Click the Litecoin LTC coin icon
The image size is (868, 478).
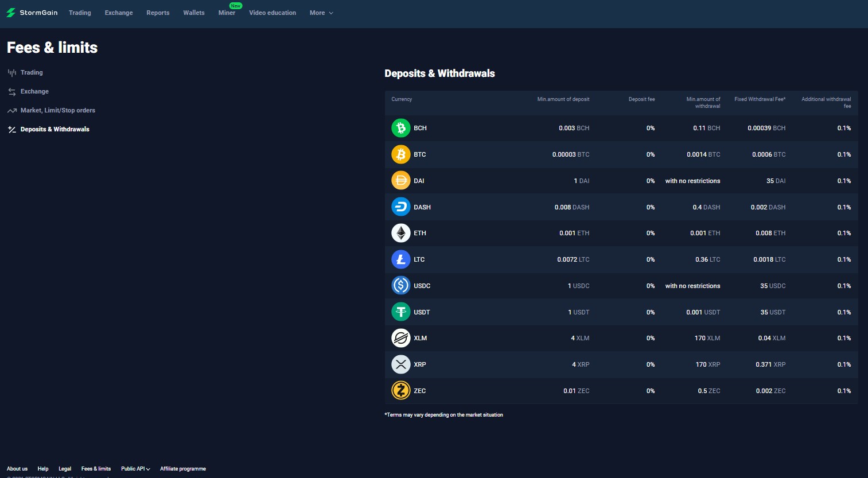400,259
